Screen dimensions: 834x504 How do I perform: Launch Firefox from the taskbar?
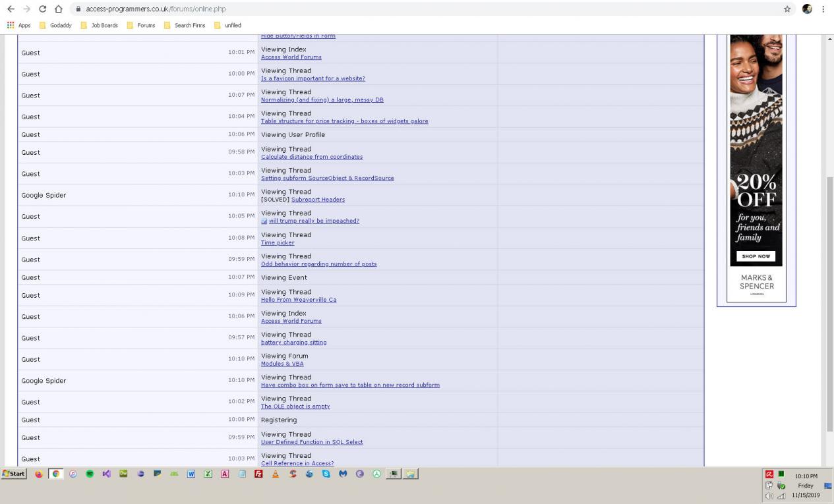tap(39, 474)
